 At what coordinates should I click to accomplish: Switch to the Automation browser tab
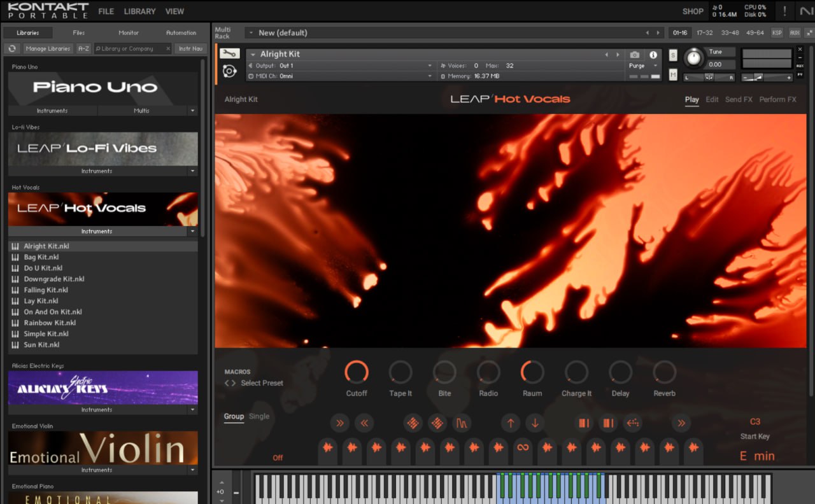181,32
